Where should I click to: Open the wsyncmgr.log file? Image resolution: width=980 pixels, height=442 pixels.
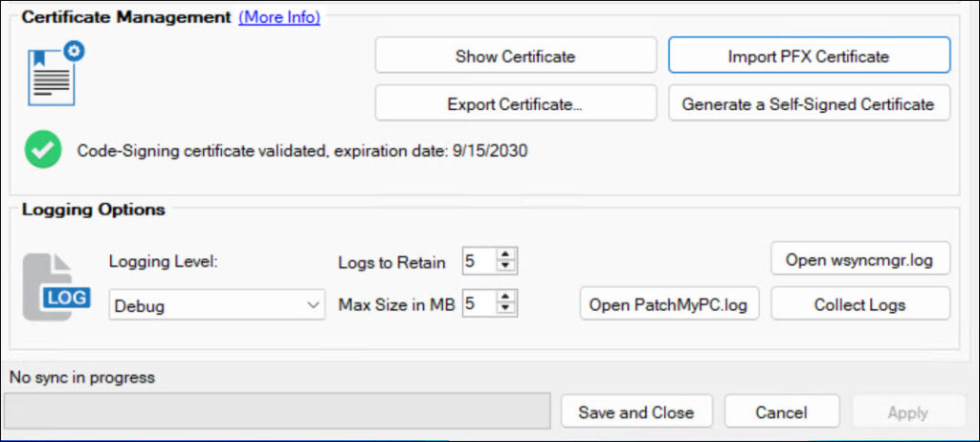(859, 259)
